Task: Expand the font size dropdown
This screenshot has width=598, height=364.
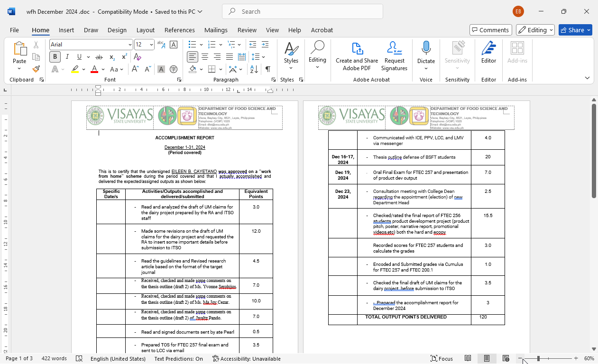Action: click(151, 45)
